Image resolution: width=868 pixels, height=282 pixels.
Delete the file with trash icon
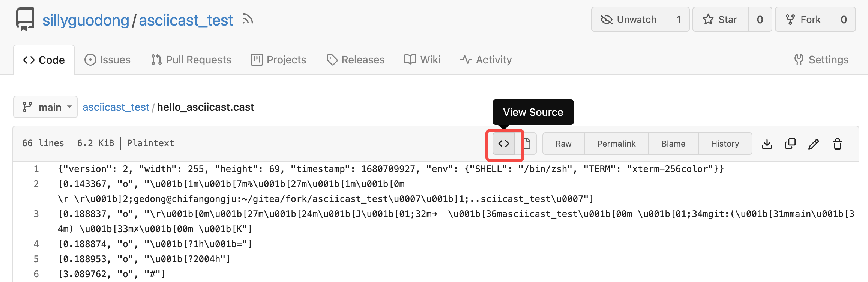point(838,144)
